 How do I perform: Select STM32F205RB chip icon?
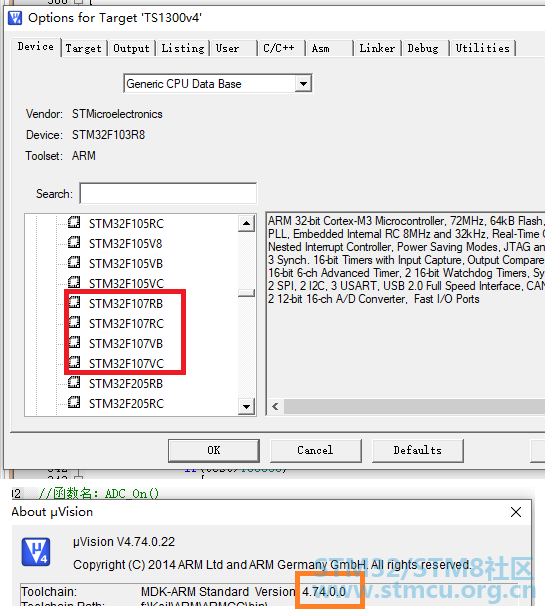click(74, 383)
